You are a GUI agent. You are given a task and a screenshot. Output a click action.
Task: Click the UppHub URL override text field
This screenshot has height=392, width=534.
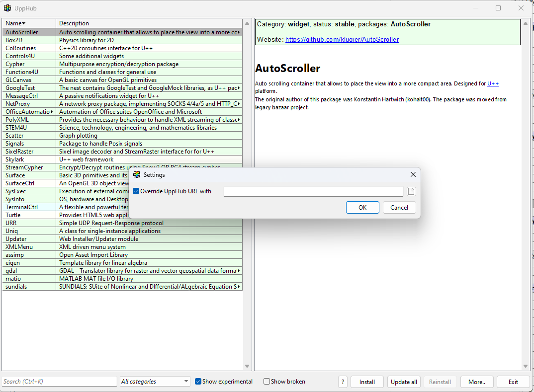pyautogui.click(x=313, y=191)
